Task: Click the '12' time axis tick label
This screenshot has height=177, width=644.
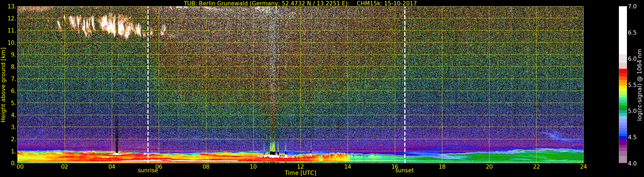Action: [300, 167]
